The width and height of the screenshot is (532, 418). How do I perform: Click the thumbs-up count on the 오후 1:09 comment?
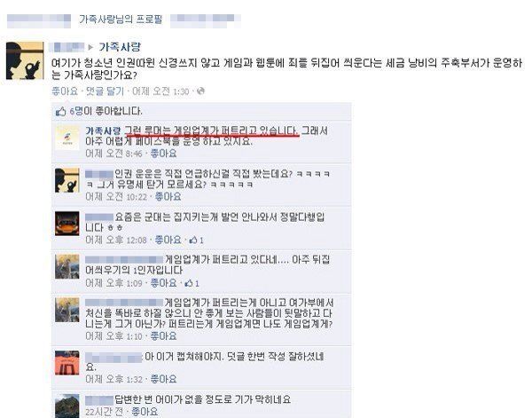(x=192, y=283)
